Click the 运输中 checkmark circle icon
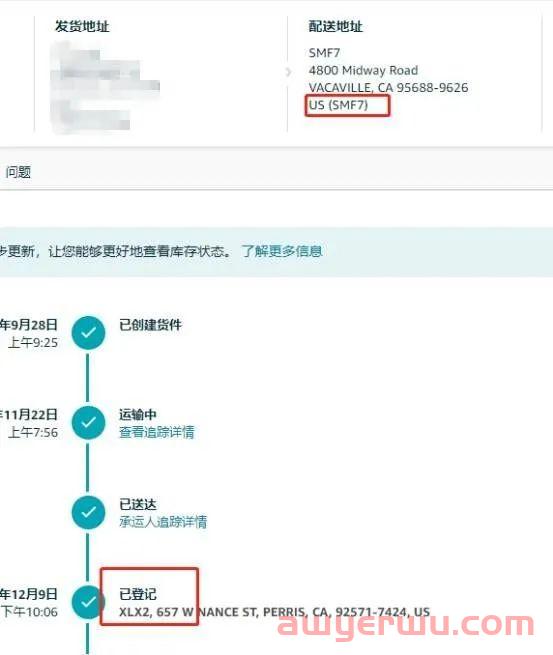Screen dimensions: 553x655 pos(88,422)
